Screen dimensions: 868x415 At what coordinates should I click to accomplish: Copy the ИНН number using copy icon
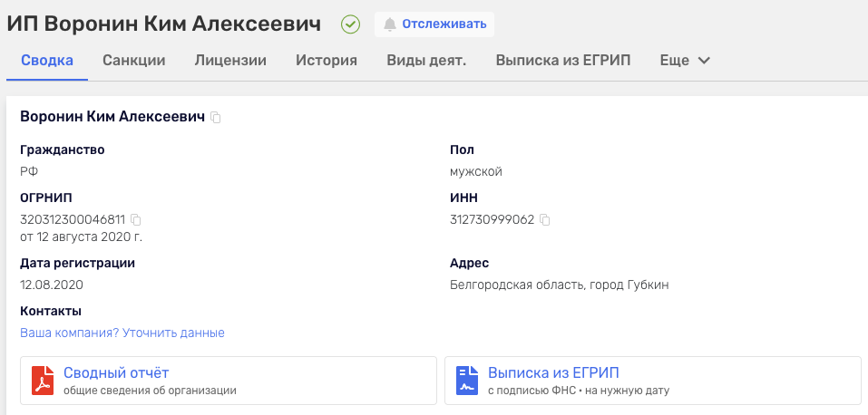tap(545, 219)
